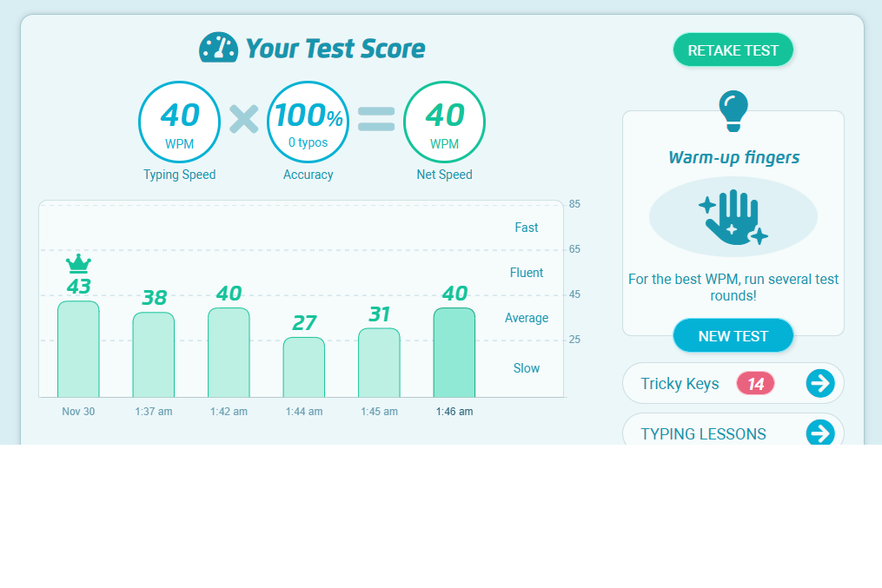Click the Accuracy circle showing 100%

(x=308, y=122)
